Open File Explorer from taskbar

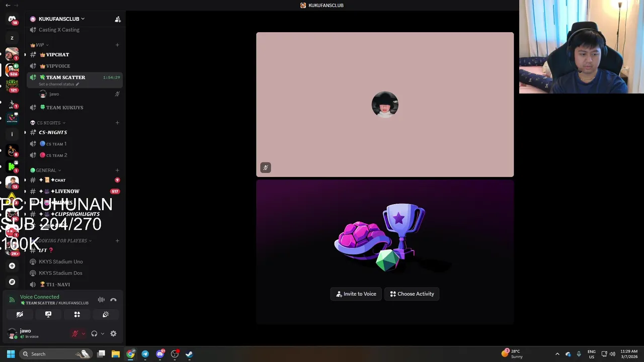[116, 354]
